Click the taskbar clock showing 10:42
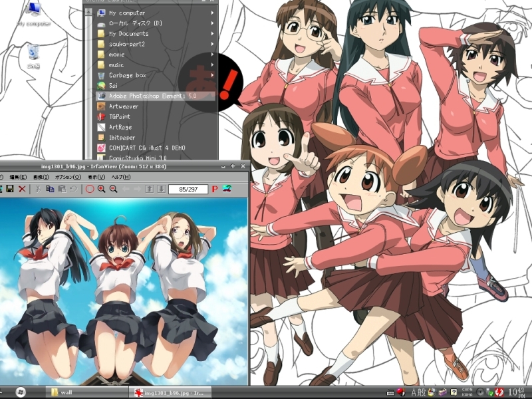The image size is (532, 399). pos(517,392)
